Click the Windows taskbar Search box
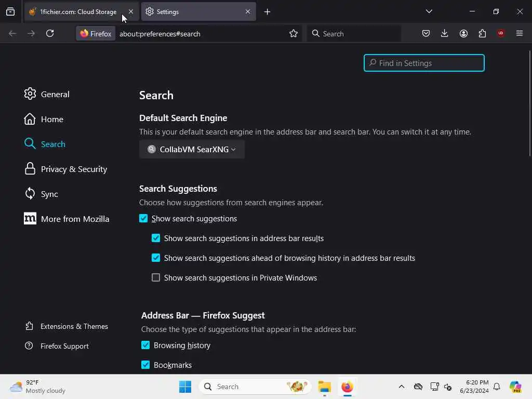Viewport: 532px width, 399px height. pyautogui.click(x=255, y=387)
